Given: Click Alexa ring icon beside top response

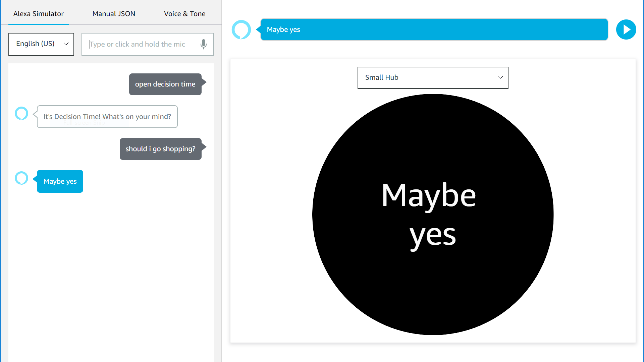Looking at the screenshot, I should [241, 29].
